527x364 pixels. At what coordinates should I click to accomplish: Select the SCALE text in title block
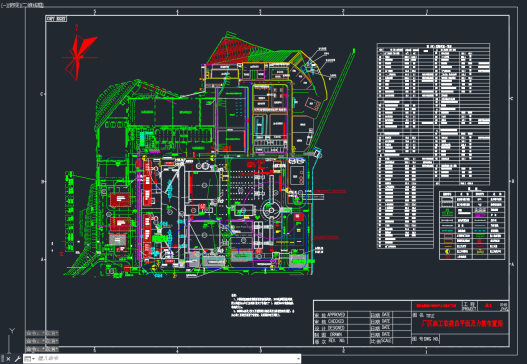385,341
